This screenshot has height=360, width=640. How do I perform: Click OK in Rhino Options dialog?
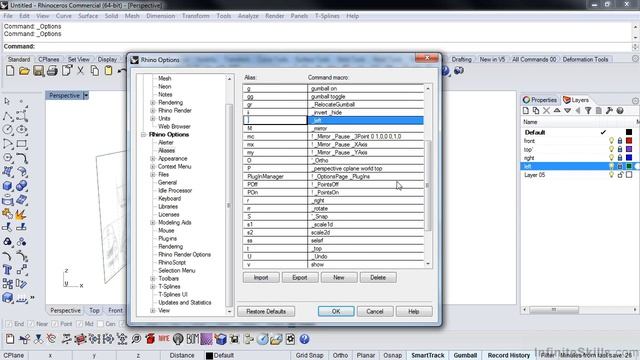point(336,311)
